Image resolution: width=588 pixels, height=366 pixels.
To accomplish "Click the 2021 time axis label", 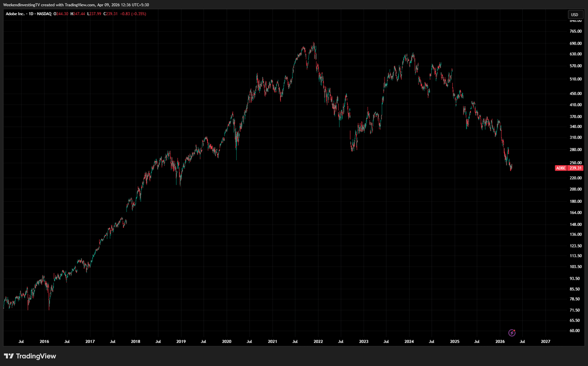I will pos(272,341).
